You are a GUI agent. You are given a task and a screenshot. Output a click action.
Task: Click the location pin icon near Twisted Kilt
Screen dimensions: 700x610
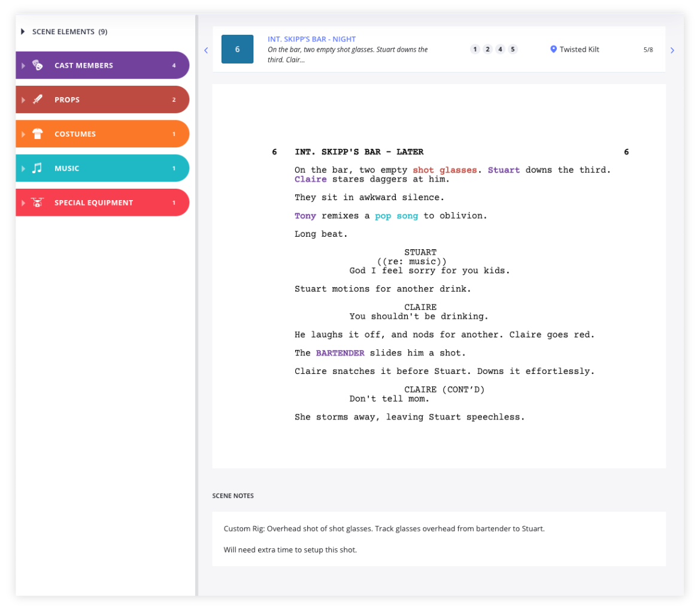(553, 49)
